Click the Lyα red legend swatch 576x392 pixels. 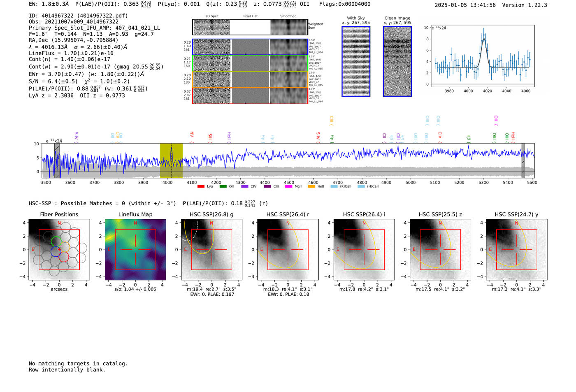tap(201, 187)
